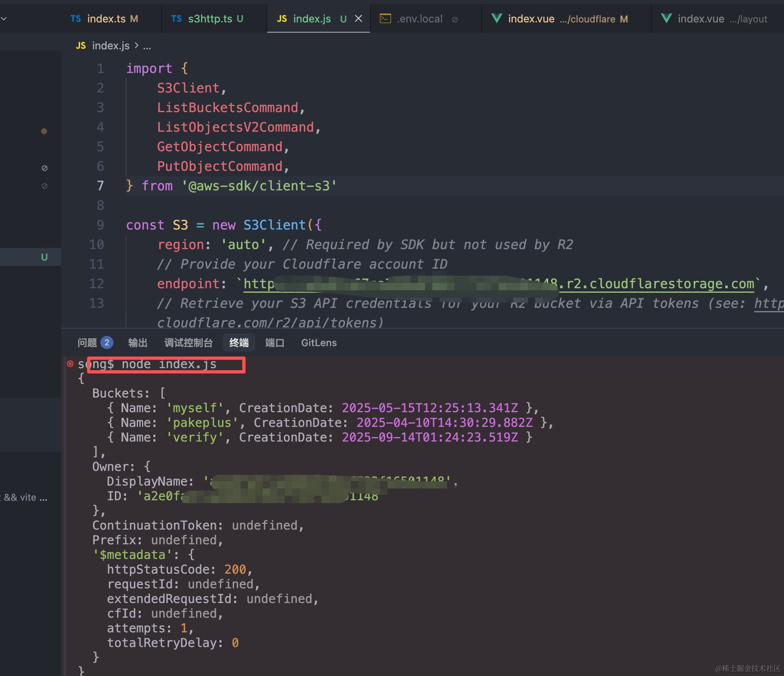Expand the breadcrumb chevron after index.js
784x676 pixels.
pos(137,45)
